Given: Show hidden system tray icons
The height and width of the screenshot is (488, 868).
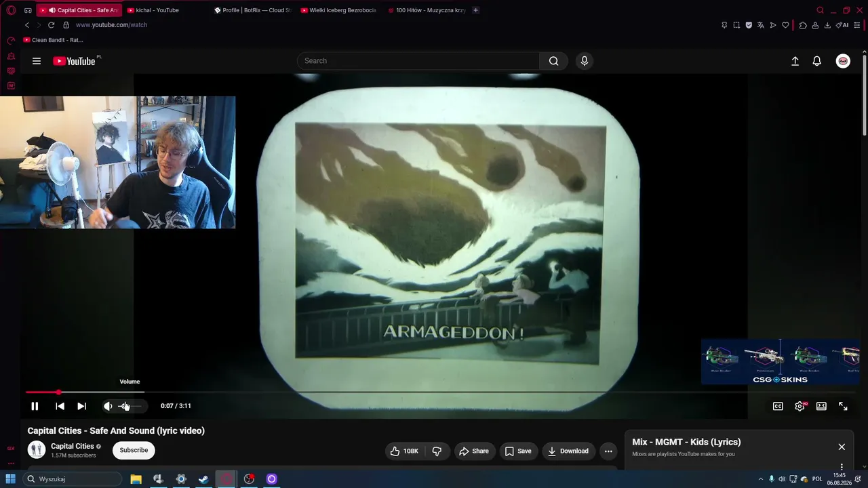Looking at the screenshot, I should click(760, 479).
